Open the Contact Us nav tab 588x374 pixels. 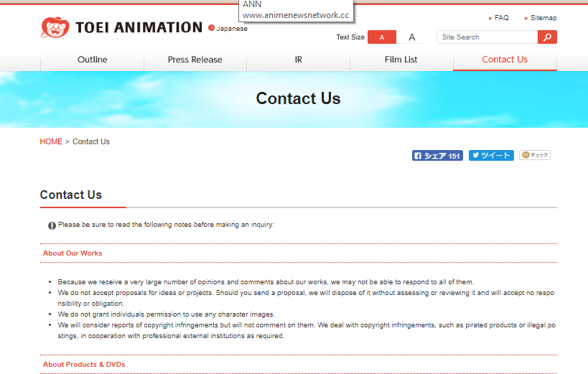point(505,60)
